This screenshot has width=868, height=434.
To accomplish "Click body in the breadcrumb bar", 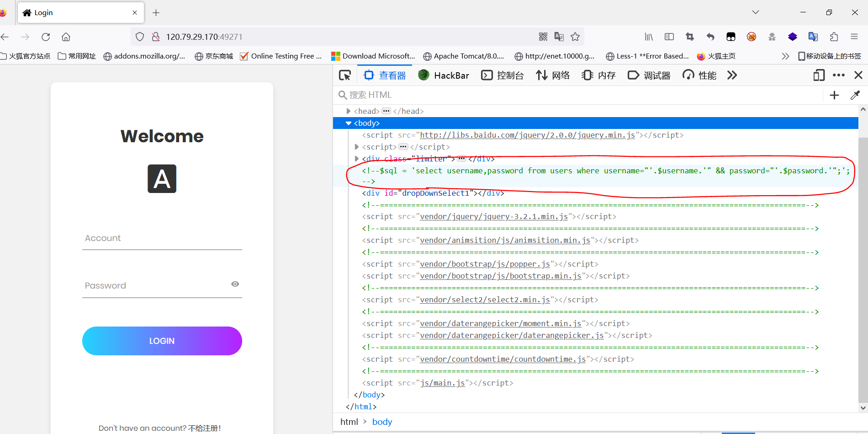I will (382, 422).
